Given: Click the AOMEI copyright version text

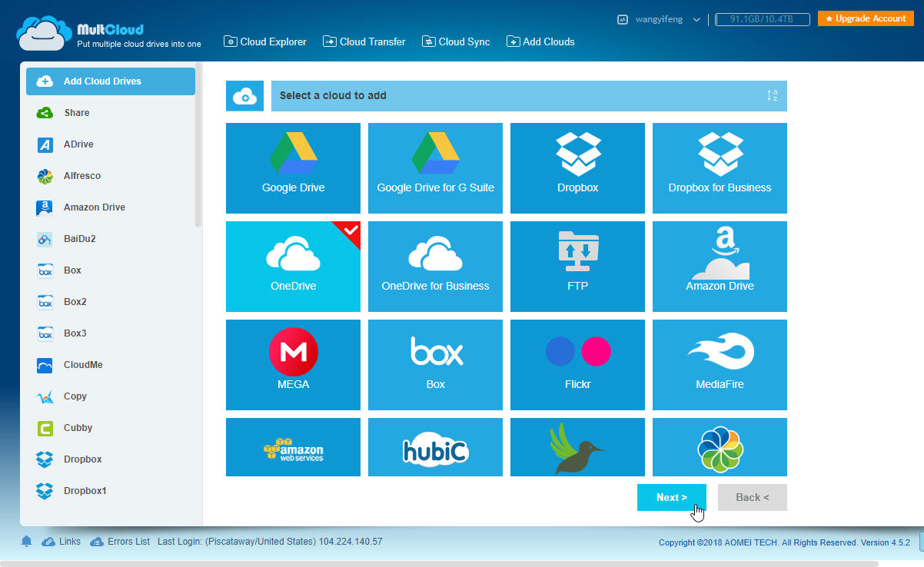Looking at the screenshot, I should [x=784, y=542].
